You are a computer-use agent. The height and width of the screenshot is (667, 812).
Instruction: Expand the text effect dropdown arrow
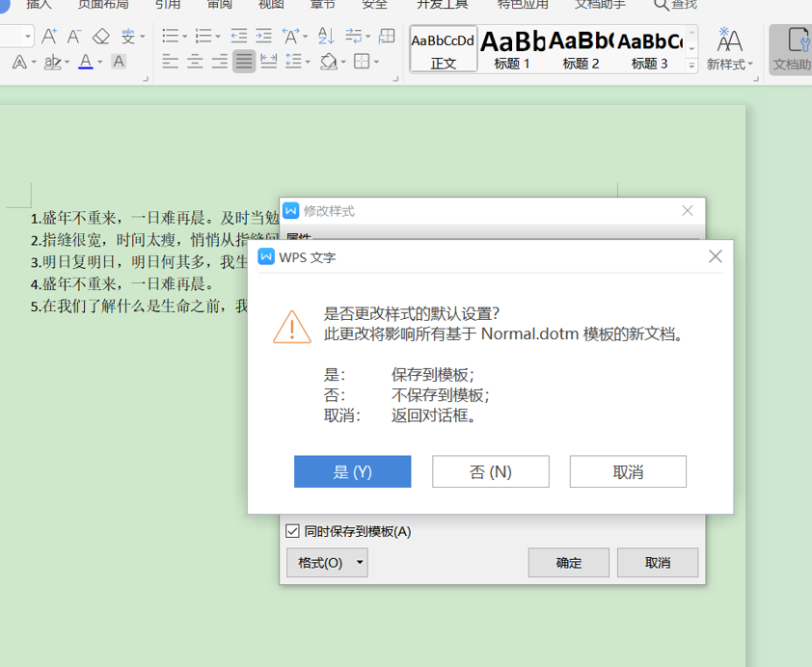click(x=34, y=63)
